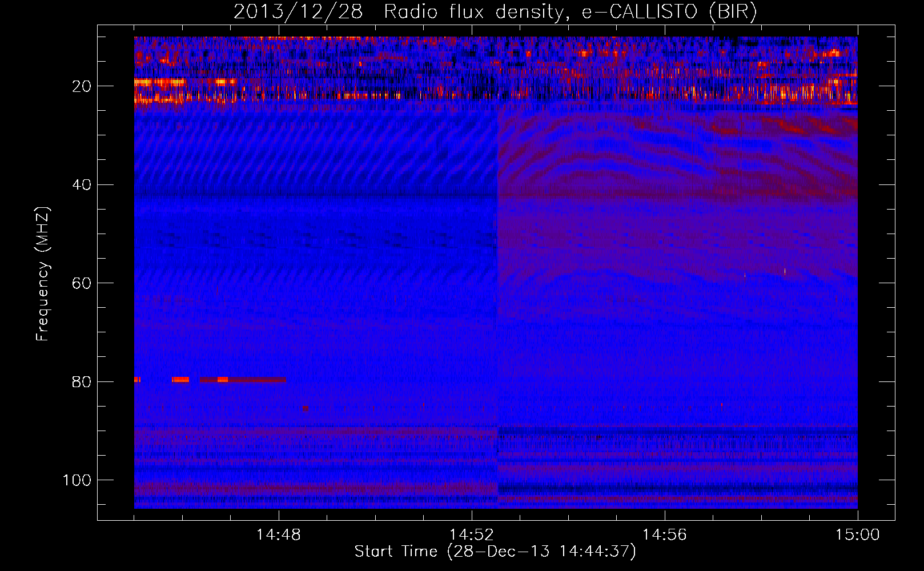Screen dimensions: 924x571
Task: Click the 40 MHz frequency tick label
Action: (x=82, y=185)
